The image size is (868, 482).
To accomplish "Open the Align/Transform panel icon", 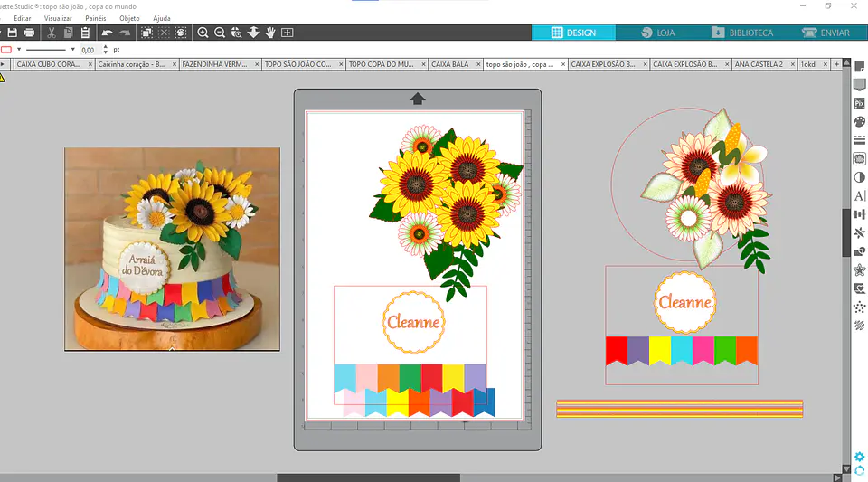I will tap(859, 214).
